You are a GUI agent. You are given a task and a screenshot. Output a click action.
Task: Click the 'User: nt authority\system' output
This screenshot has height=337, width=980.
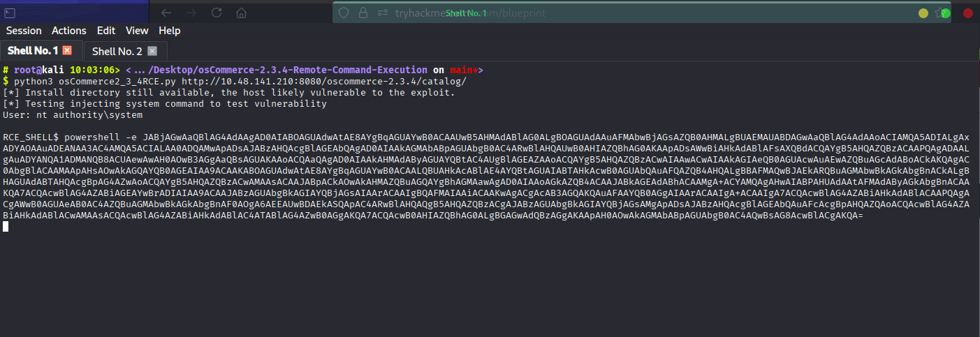tap(73, 115)
